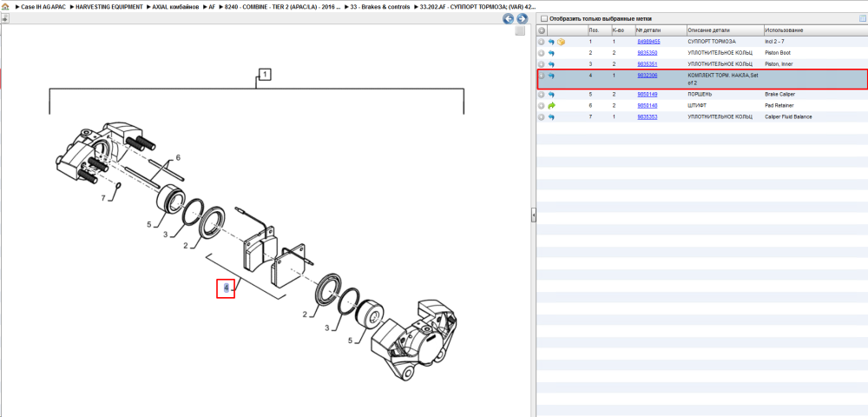Viewport: 868px width, 417px height.
Task: Open part number link 9835350
Action: pyautogui.click(x=648, y=53)
